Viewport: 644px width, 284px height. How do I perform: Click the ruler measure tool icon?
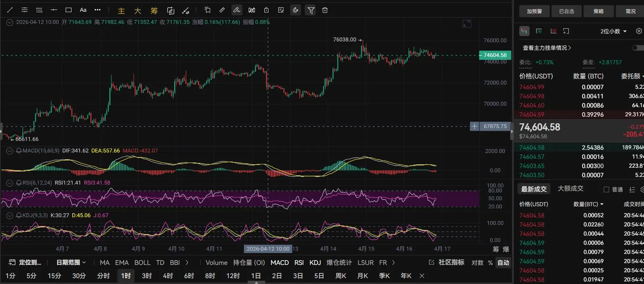click(222, 10)
